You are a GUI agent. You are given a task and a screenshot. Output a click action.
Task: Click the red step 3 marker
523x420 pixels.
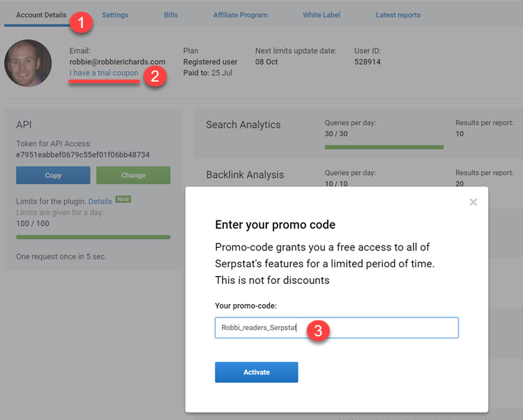(x=318, y=331)
